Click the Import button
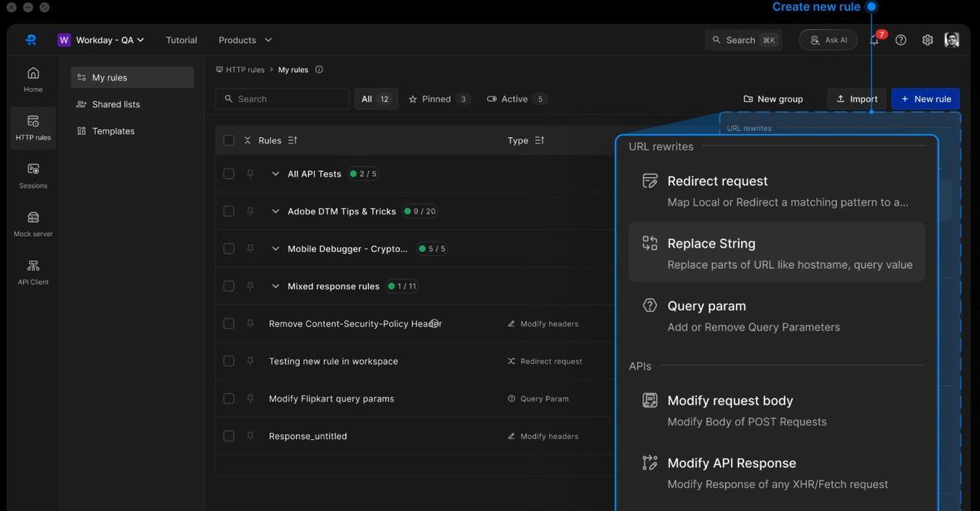This screenshot has width=980, height=511. coord(856,99)
